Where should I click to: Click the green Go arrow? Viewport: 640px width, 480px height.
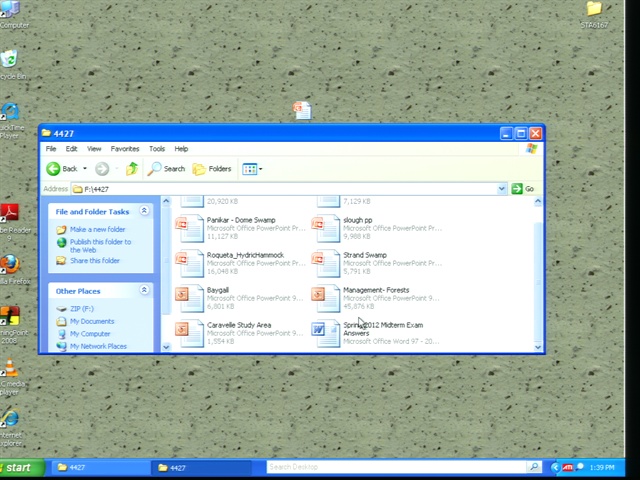[517, 189]
